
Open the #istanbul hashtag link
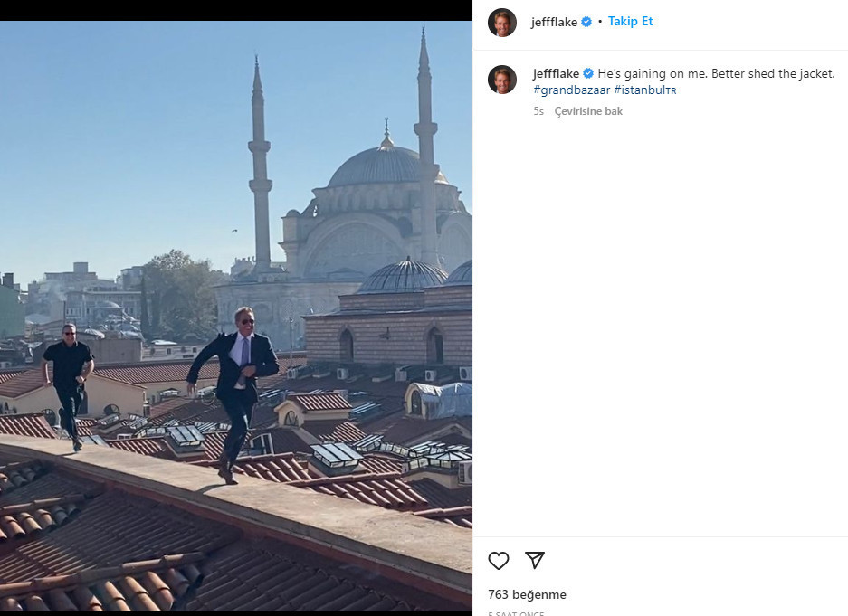click(644, 90)
